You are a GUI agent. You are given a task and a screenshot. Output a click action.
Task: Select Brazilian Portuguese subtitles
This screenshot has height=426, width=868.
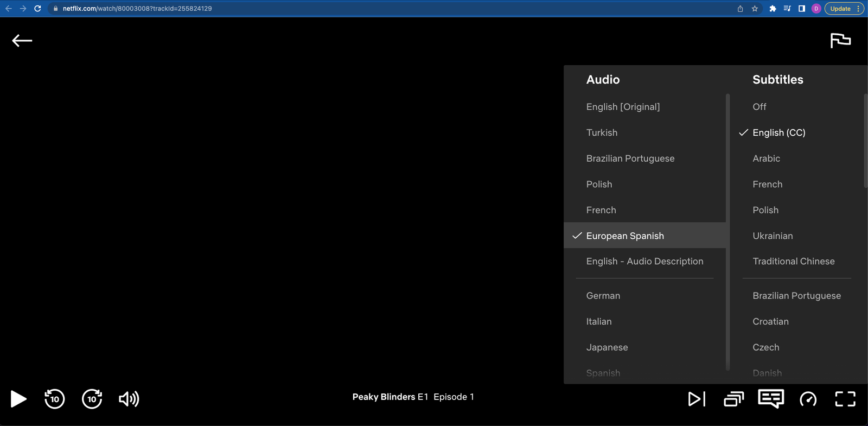796,296
